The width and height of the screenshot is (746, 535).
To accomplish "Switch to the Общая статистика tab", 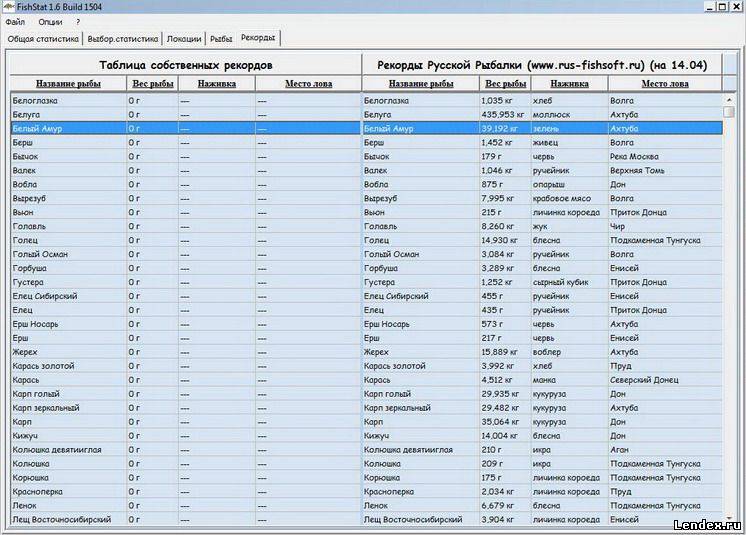I will click(x=43, y=39).
